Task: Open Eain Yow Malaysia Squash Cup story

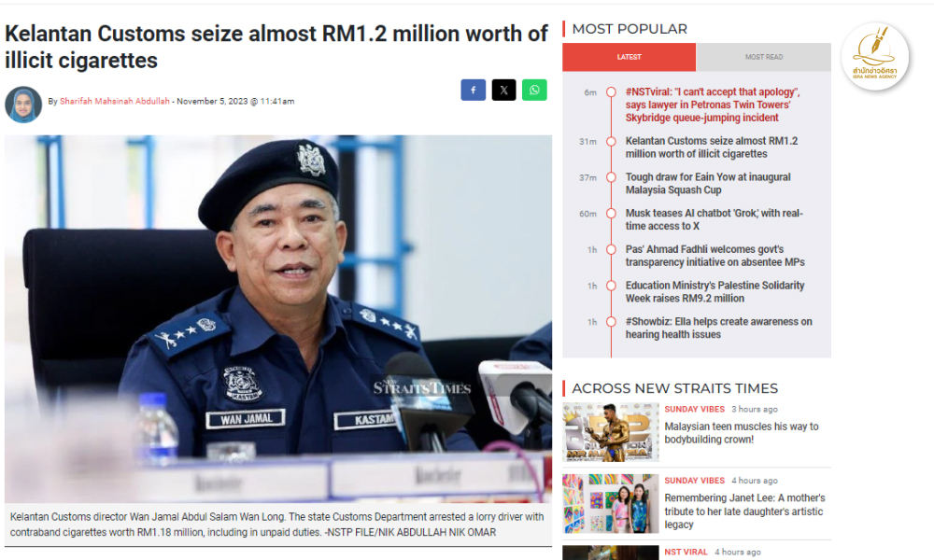Action: (708, 183)
